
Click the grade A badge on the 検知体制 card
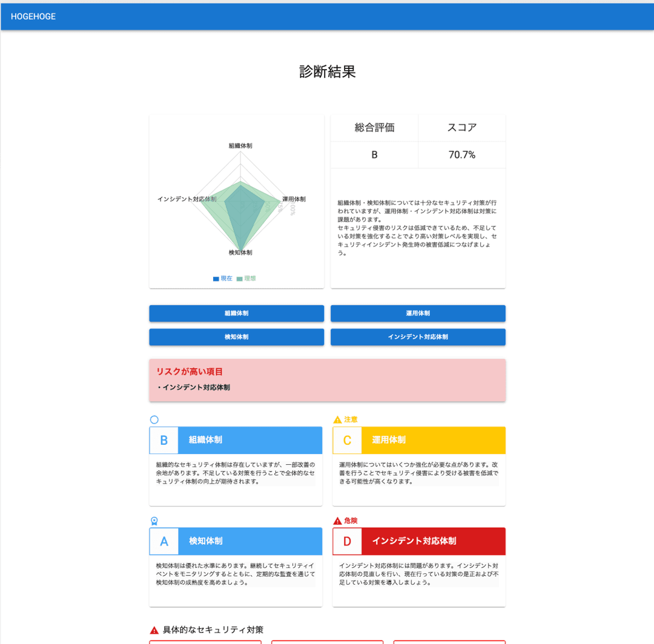click(163, 541)
